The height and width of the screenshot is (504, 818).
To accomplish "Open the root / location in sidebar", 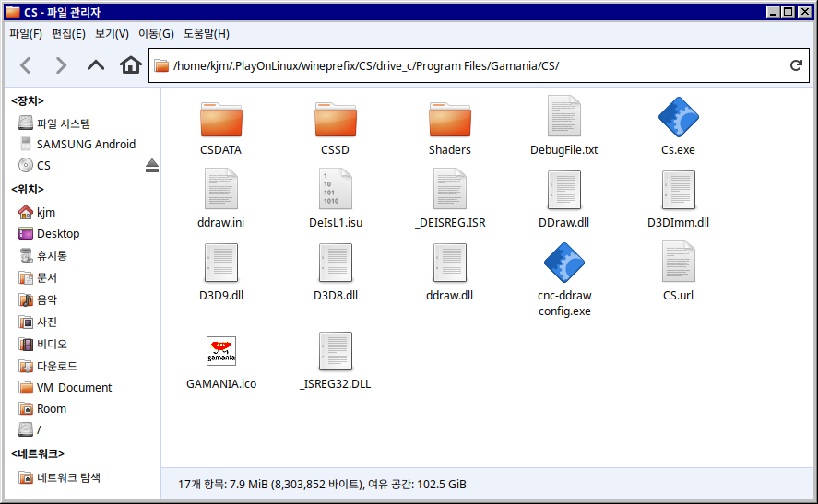I will (30, 429).
